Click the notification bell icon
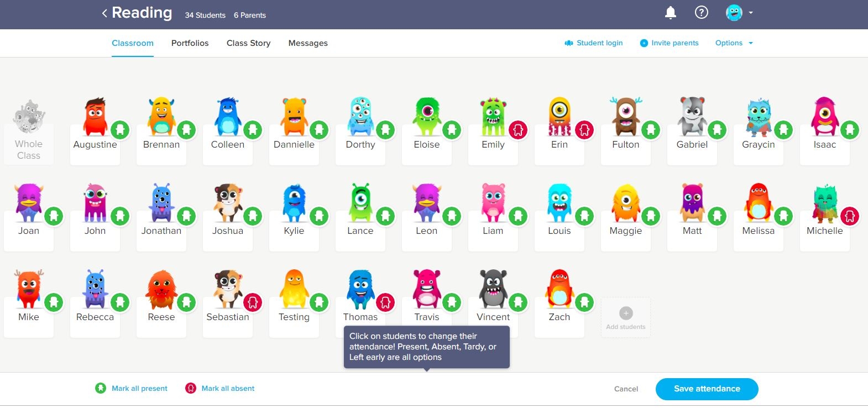Image resolution: width=868 pixels, height=408 pixels. click(670, 13)
